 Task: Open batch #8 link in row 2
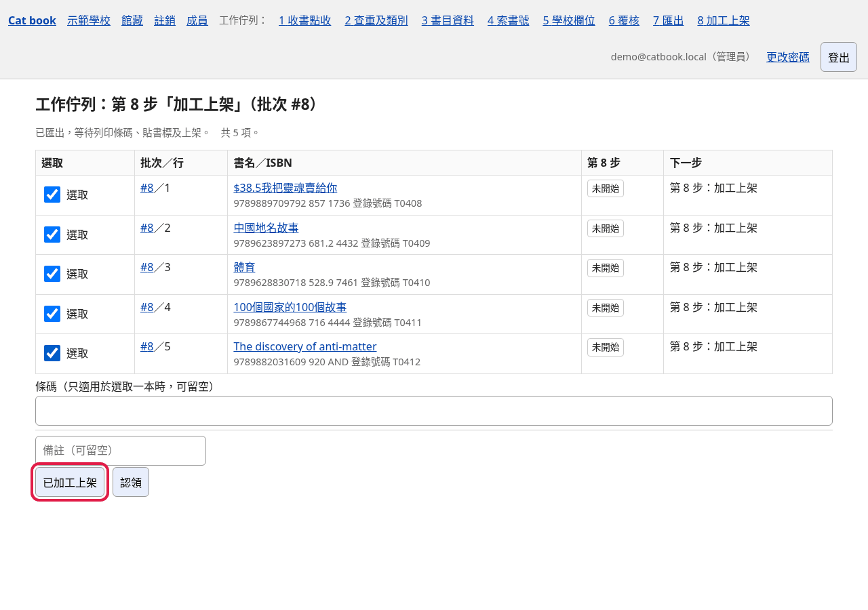[147, 228]
